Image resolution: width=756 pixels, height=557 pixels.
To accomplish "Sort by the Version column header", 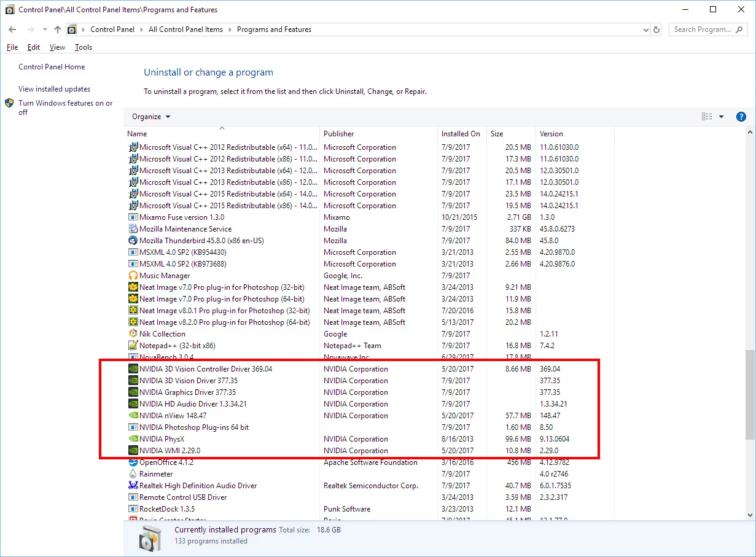I will tap(574, 134).
